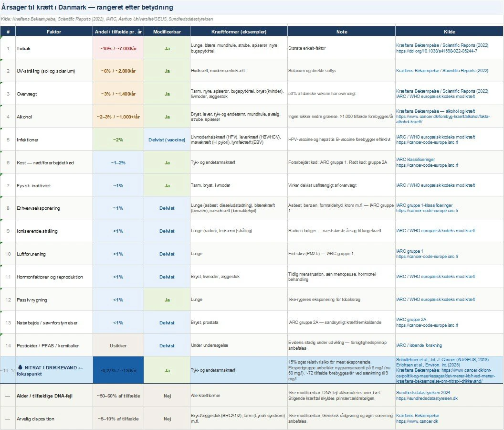Select the 'Faktor' column header

tap(54, 32)
